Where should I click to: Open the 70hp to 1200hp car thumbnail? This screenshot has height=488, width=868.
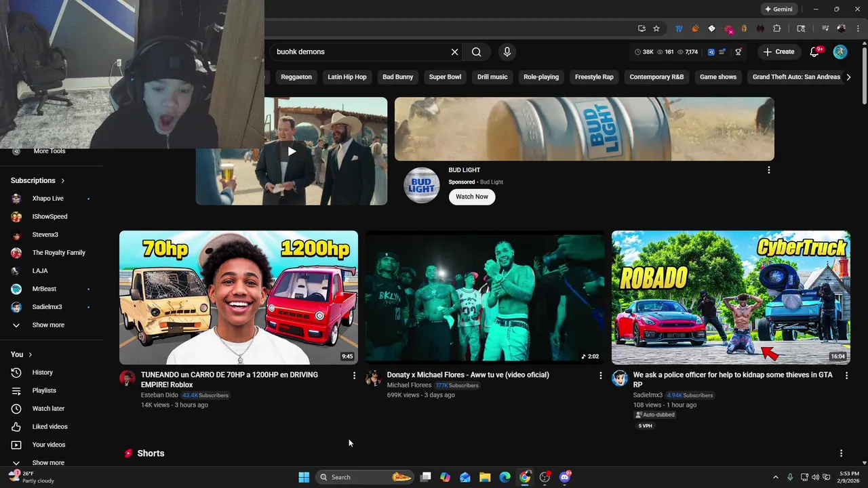tap(239, 298)
